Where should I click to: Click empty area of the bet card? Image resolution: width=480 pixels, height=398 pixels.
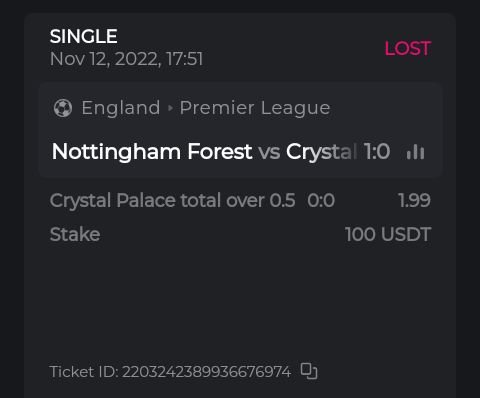click(240, 300)
